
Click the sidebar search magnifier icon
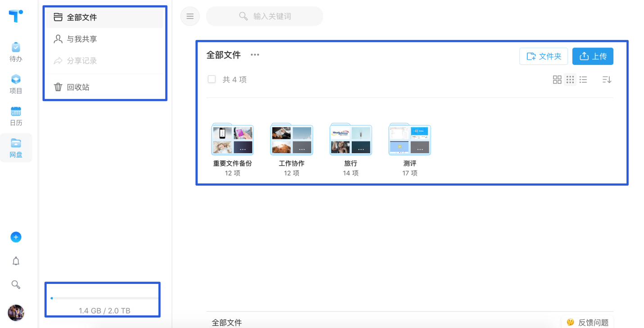16,284
